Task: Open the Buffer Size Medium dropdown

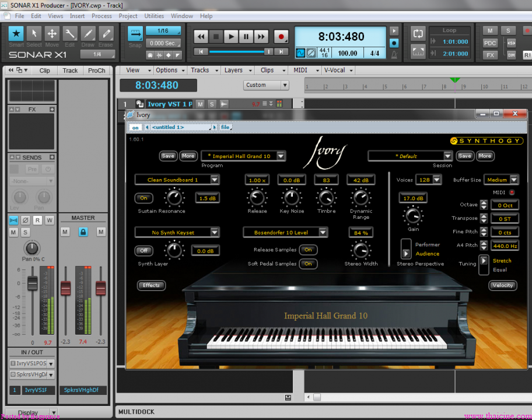Action: 514,180
